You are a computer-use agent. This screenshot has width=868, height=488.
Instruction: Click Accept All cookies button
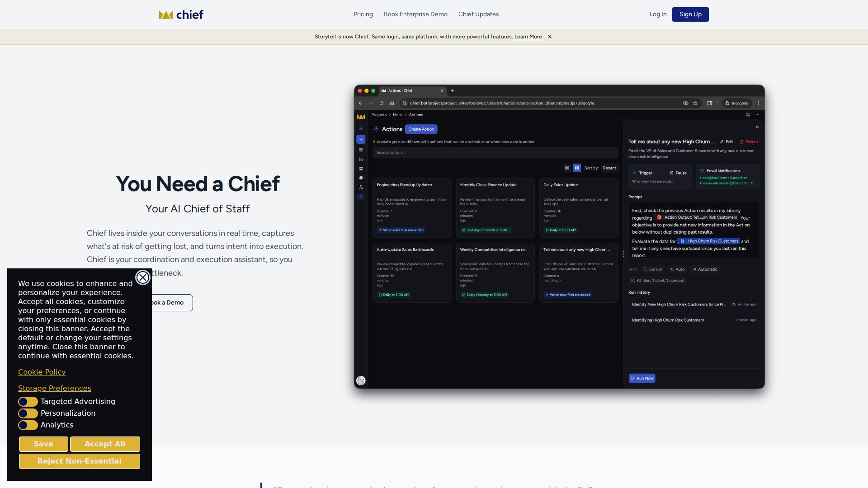[x=105, y=444]
